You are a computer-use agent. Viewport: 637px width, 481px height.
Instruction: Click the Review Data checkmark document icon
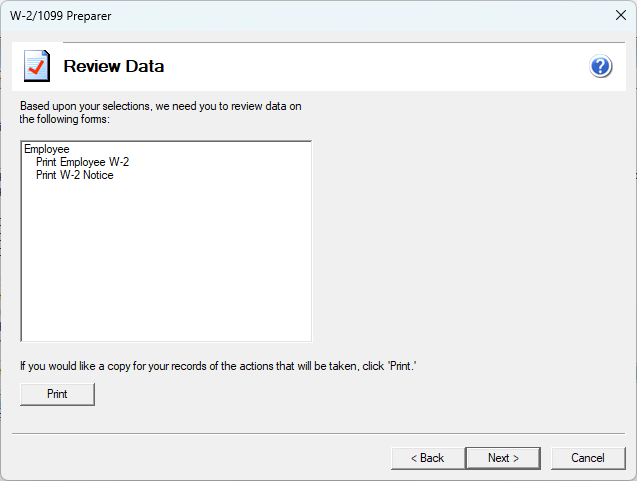click(37, 67)
